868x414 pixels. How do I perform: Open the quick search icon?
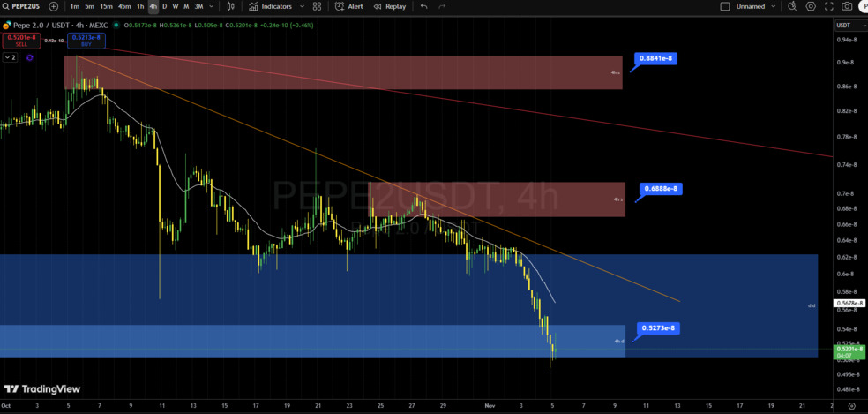click(792, 6)
